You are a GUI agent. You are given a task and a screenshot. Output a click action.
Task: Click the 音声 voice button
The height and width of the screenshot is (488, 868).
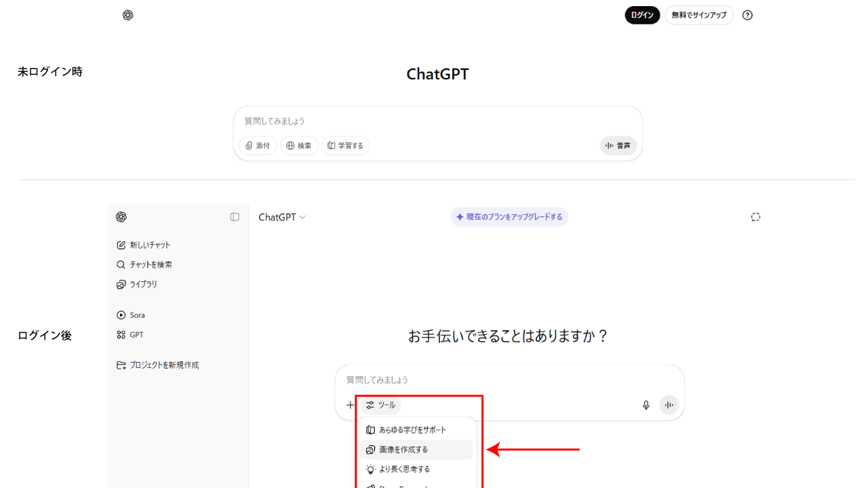tap(618, 146)
